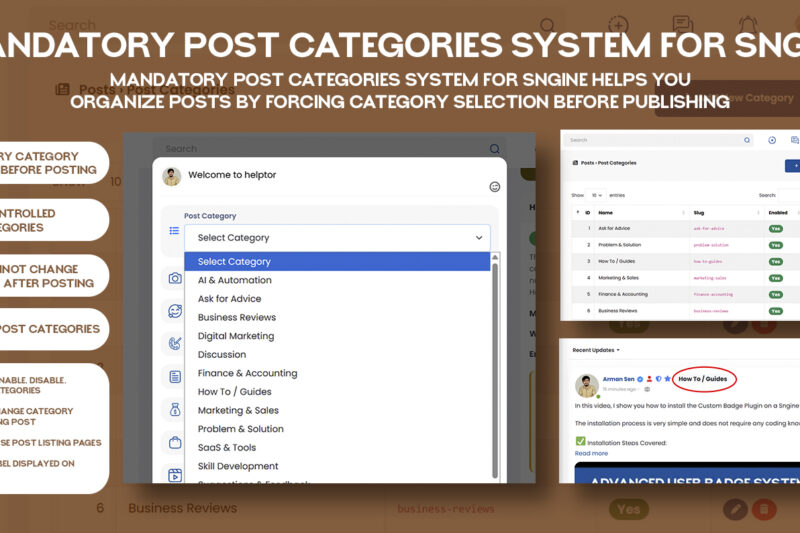Click the Yes badge on Business Reviews table row
Screen dimensions: 800x533
tap(776, 311)
